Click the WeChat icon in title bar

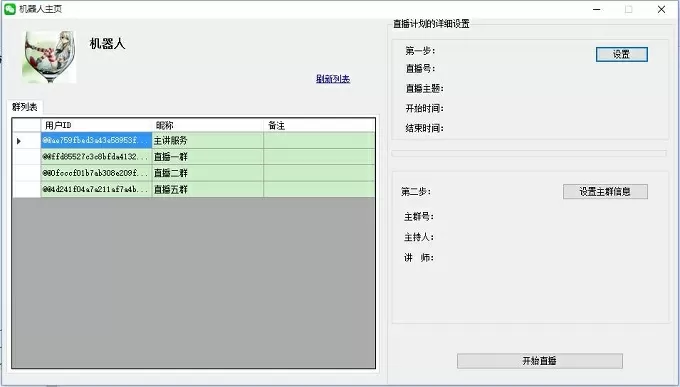click(x=10, y=9)
